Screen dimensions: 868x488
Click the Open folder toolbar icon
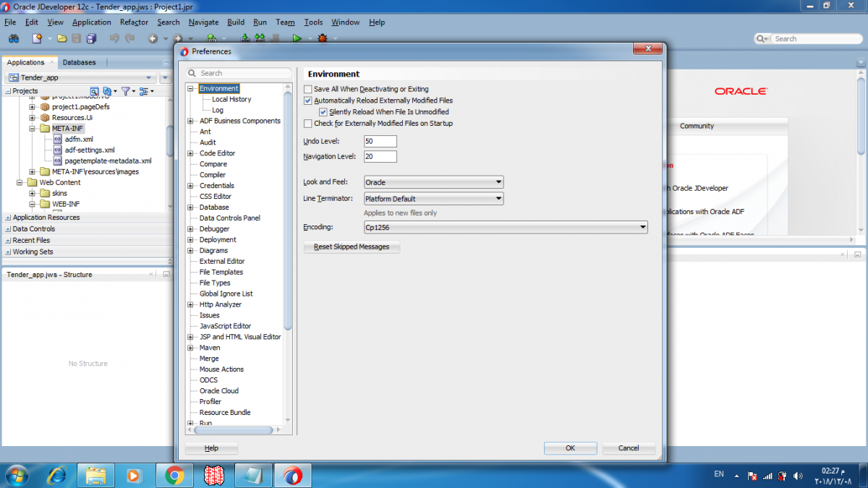click(62, 38)
